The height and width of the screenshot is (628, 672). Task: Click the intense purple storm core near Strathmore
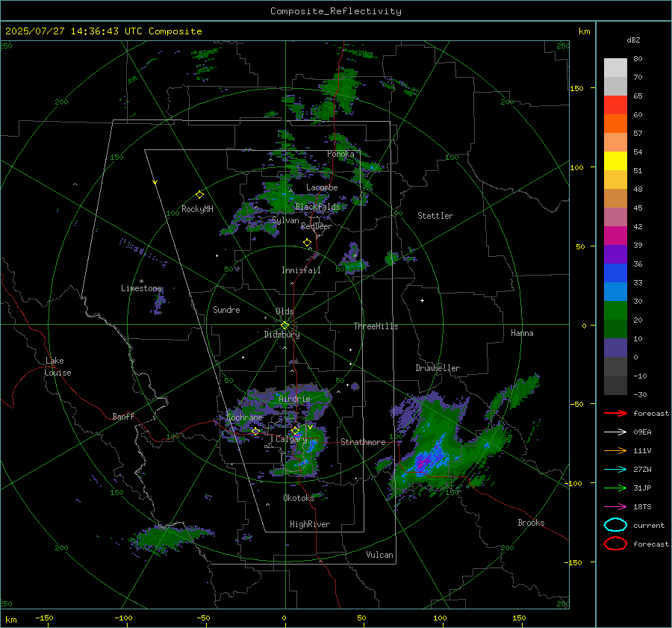pyautogui.click(x=422, y=463)
